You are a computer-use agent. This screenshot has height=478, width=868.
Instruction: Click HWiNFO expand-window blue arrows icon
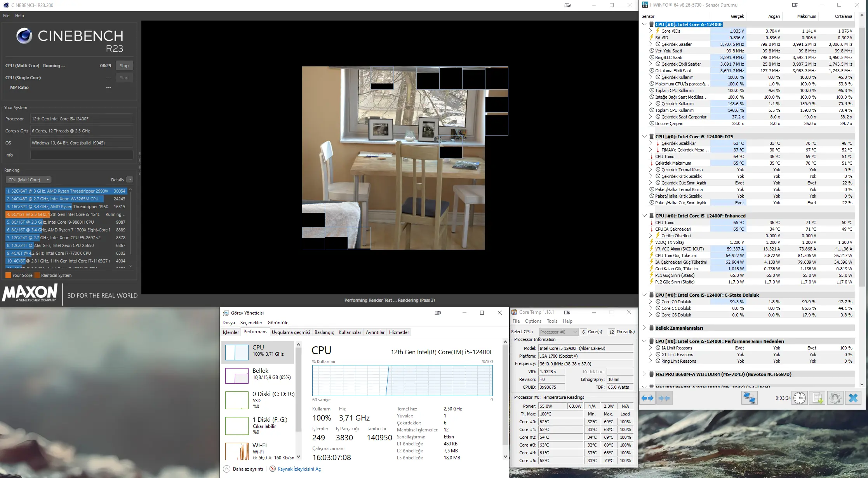647,398
